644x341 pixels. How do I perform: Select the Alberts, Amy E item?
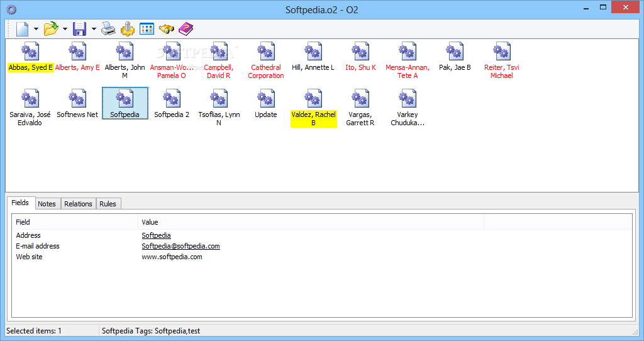coord(77,57)
